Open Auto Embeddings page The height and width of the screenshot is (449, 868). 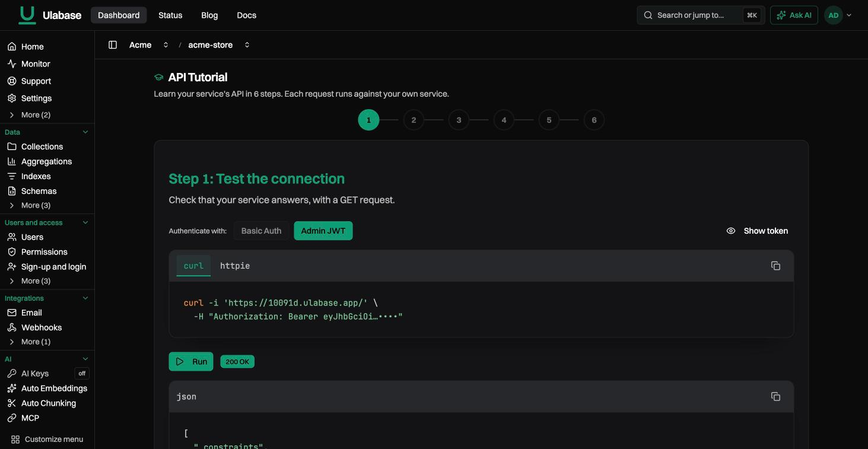click(x=47, y=389)
